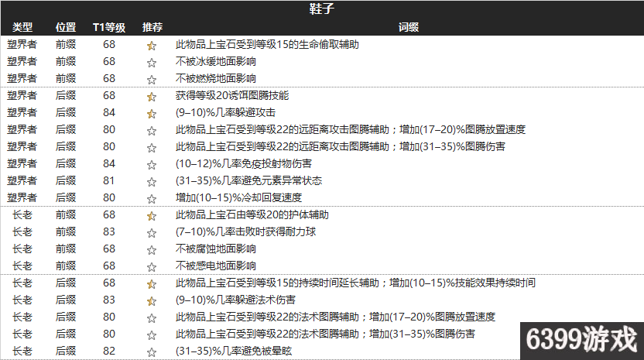644x360 pixels.
Task: Click level 83 in 几率躲避法术伤害 row
Action: pos(109,300)
